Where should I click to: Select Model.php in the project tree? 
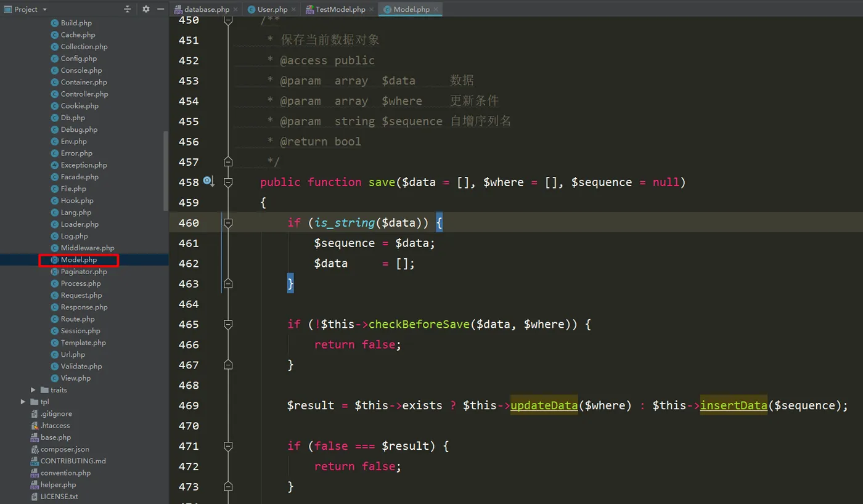(79, 260)
